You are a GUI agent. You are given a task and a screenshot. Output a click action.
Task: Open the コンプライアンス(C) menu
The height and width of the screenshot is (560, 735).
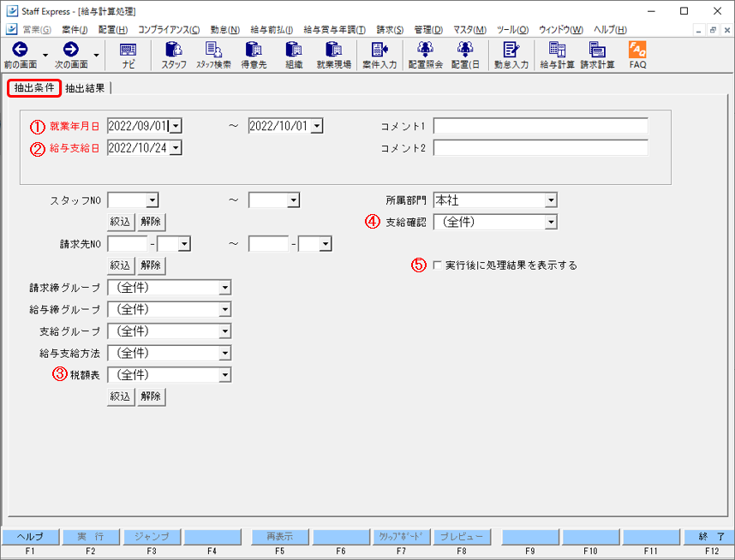pos(169,29)
